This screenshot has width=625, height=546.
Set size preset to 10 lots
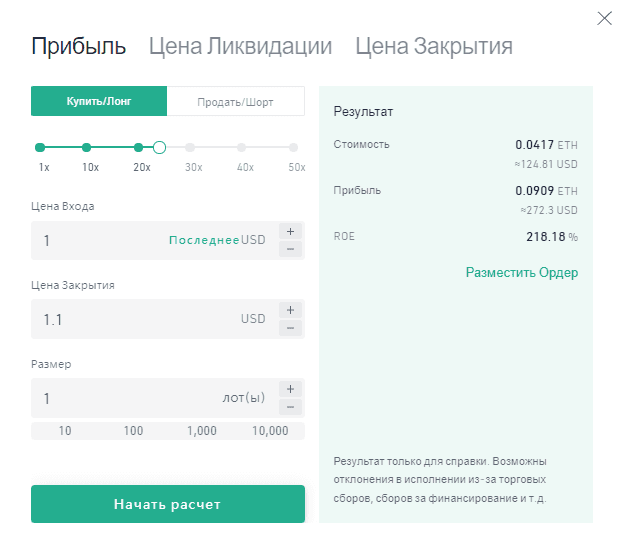(x=65, y=431)
